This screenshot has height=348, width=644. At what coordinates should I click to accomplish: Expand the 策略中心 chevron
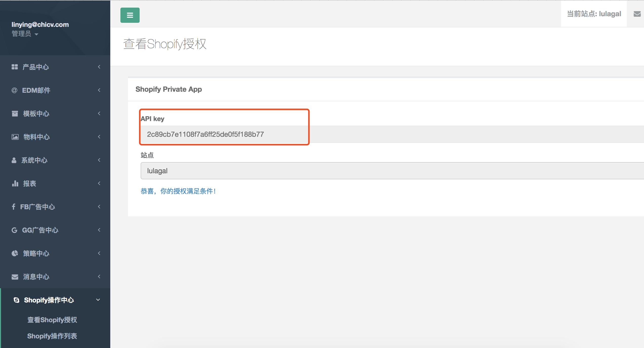[x=99, y=253]
